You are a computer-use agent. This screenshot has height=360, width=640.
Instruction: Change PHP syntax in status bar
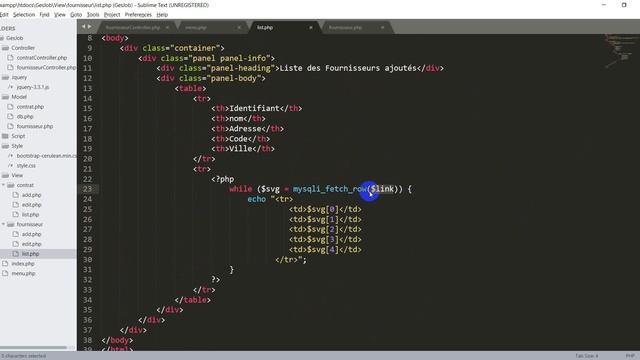[x=630, y=356]
